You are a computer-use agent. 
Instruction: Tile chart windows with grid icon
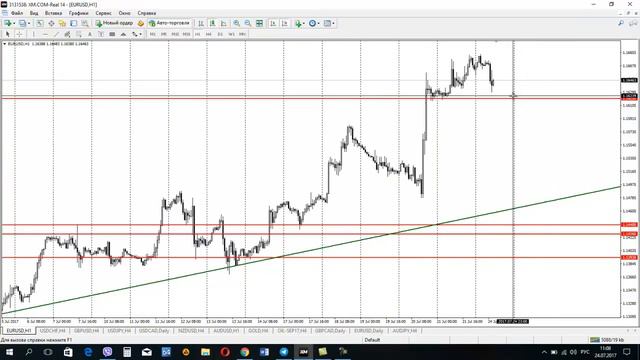259,23
